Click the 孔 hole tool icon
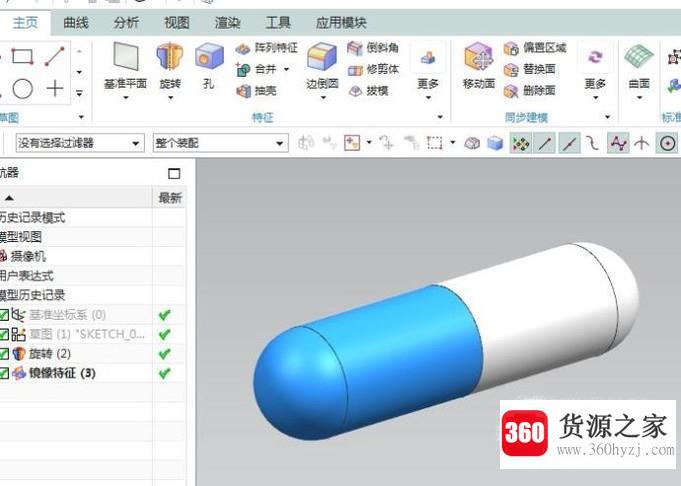This screenshot has height=486, width=681. tap(209, 56)
